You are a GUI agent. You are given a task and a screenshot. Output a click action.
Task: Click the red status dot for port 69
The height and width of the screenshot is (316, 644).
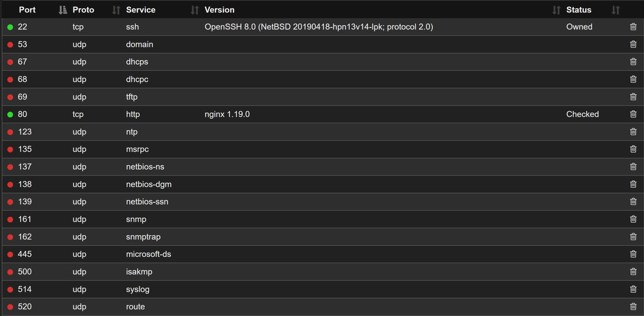pos(10,97)
